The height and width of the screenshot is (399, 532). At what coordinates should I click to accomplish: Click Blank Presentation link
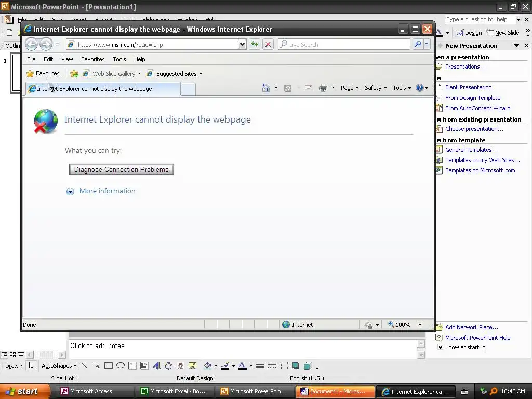click(x=468, y=87)
